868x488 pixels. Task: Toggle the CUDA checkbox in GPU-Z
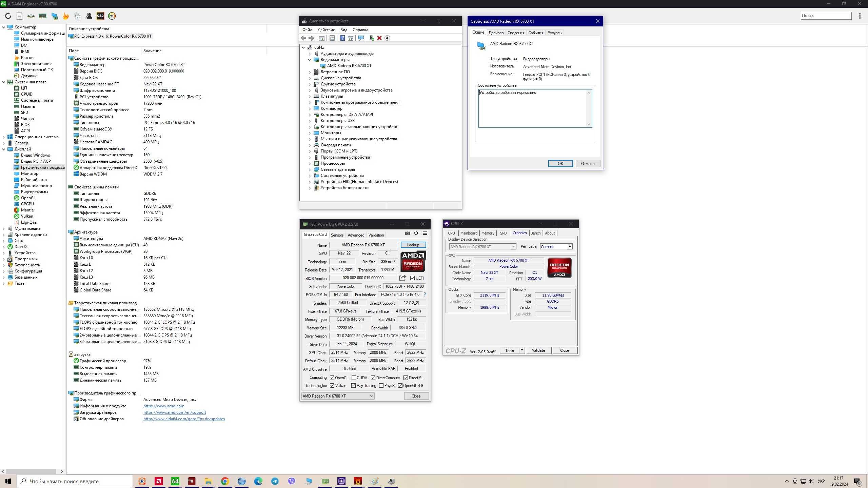point(354,378)
